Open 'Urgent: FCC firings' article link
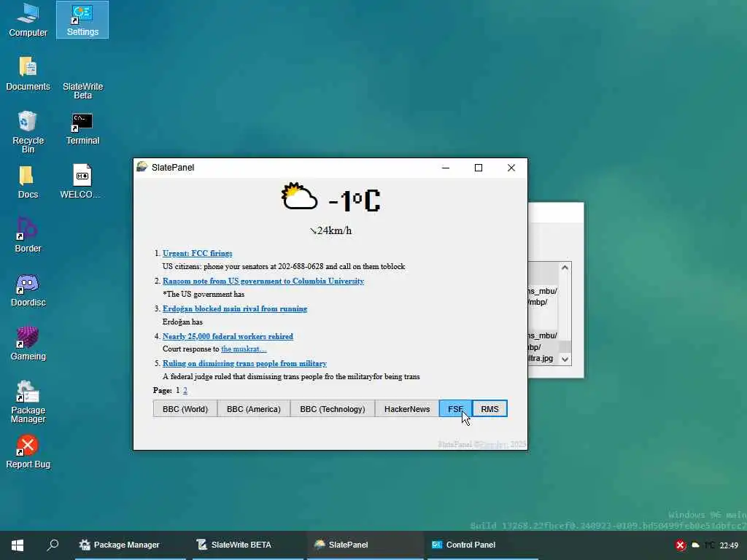This screenshot has height=560, width=747. point(197,253)
